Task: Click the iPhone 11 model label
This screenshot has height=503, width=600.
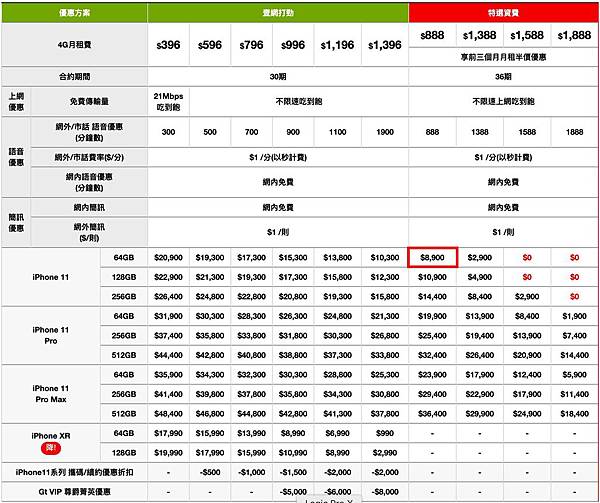Action: point(51,277)
